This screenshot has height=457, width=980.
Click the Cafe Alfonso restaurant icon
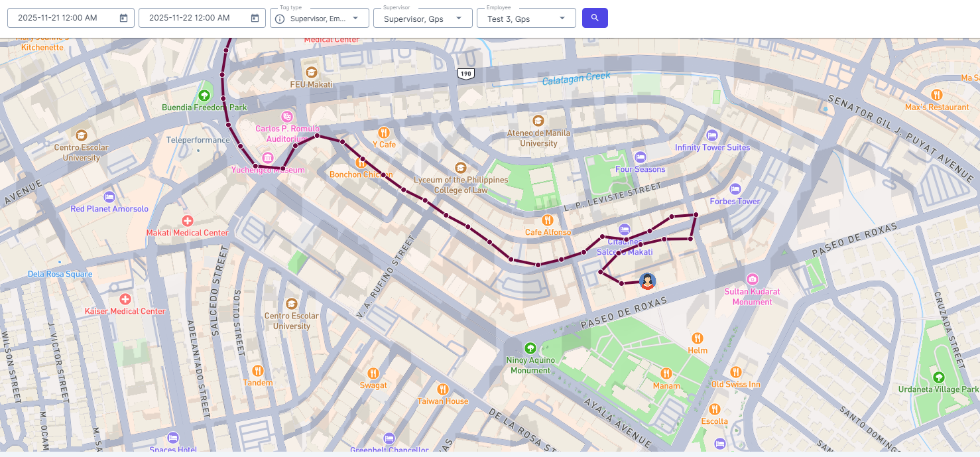548,220
